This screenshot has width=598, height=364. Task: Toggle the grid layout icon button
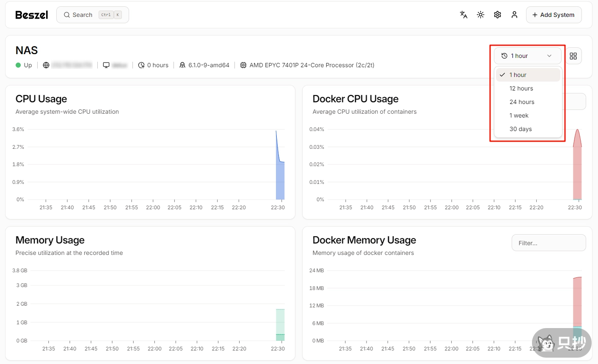coord(573,56)
